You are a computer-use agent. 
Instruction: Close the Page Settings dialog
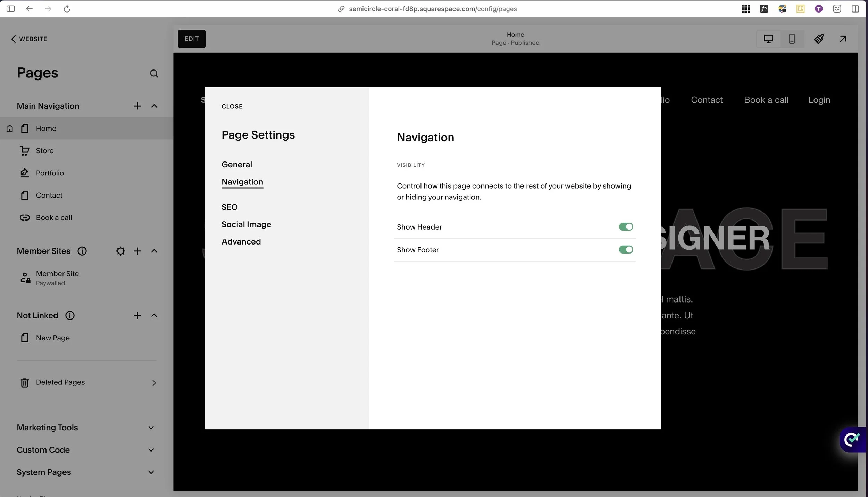coord(232,106)
